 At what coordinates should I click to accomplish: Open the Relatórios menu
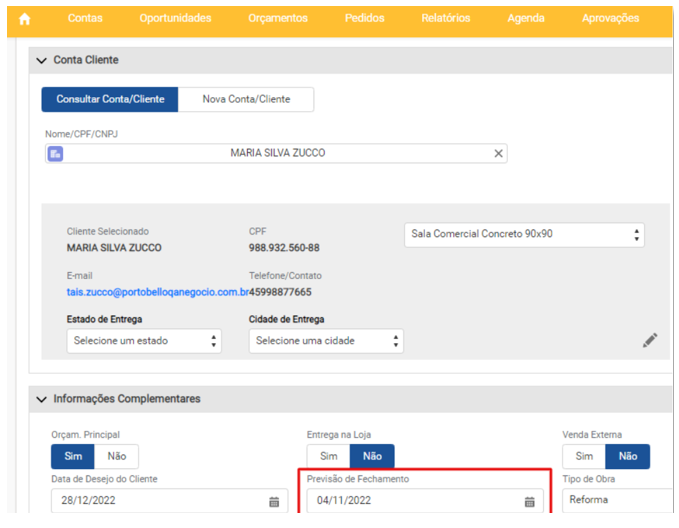tap(445, 19)
